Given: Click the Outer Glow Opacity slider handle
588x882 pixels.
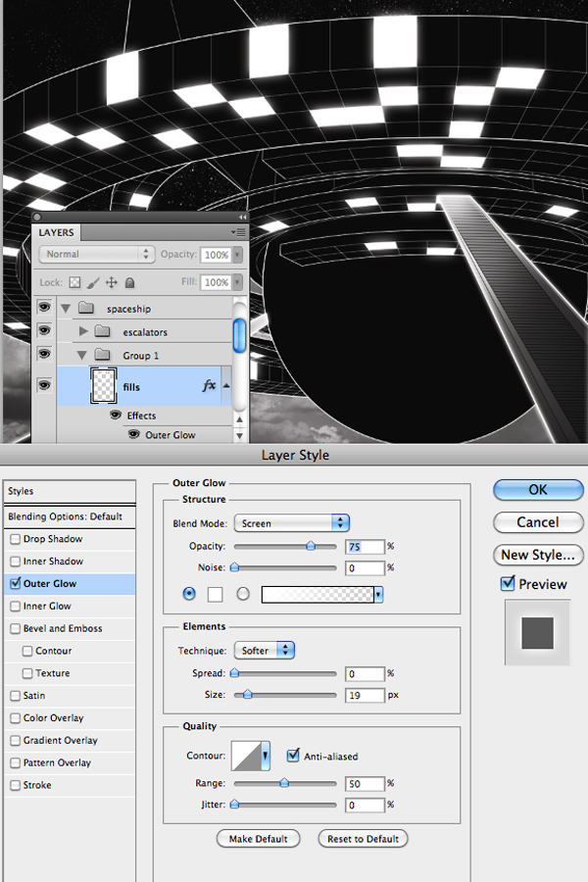Looking at the screenshot, I should click(311, 546).
